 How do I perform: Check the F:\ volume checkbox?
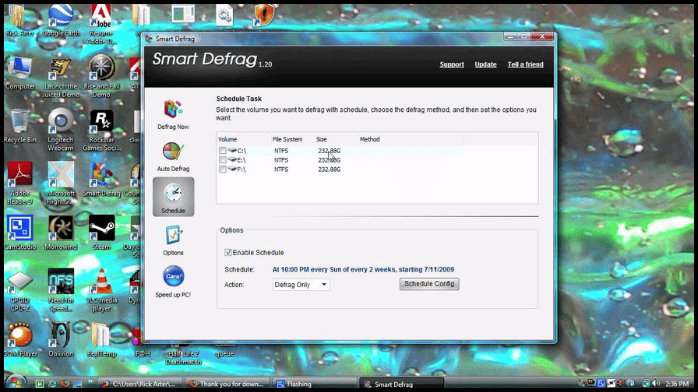point(223,170)
